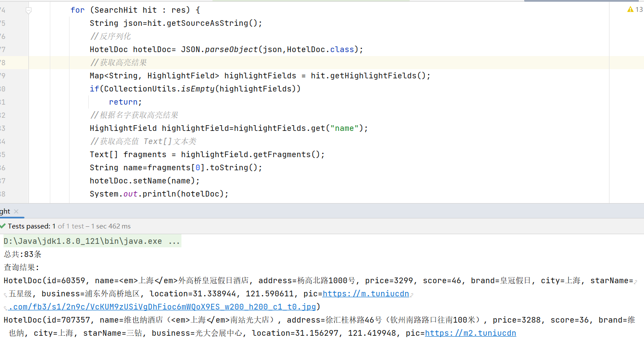Collapse the for-loop using the gutter arrow
Screen dimensions: 644x341
point(28,10)
